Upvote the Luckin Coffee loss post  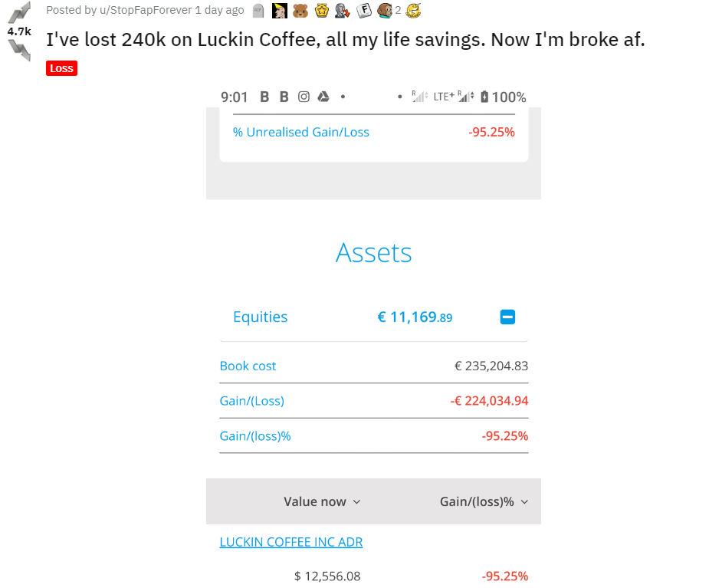tap(19, 12)
